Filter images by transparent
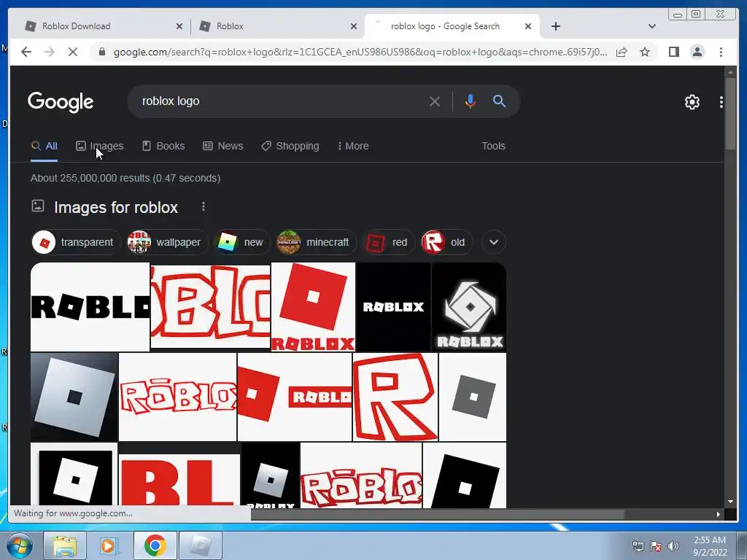This screenshot has width=747, height=560. click(76, 242)
